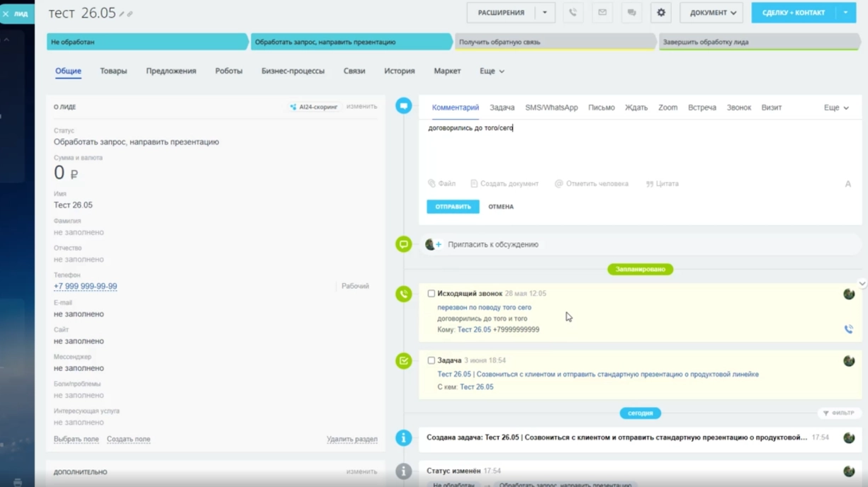The width and height of the screenshot is (868, 487).
Task: Click the phone number +7 999 999-99-99 link
Action: tap(86, 287)
